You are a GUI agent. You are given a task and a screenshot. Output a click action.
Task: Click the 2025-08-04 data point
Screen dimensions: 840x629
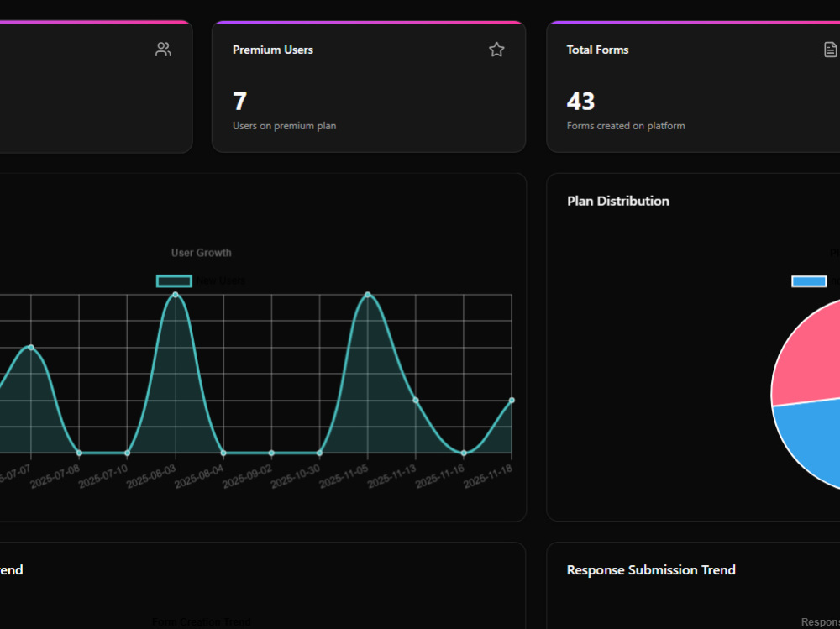click(x=223, y=453)
